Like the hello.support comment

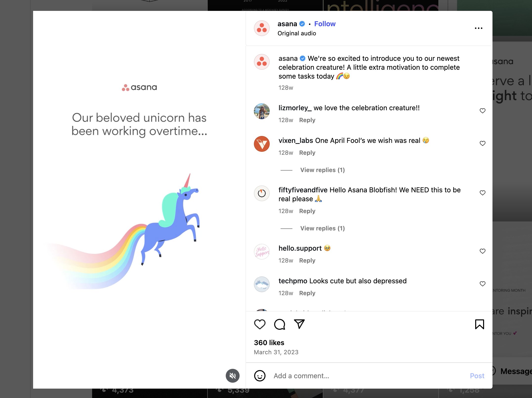tap(482, 251)
